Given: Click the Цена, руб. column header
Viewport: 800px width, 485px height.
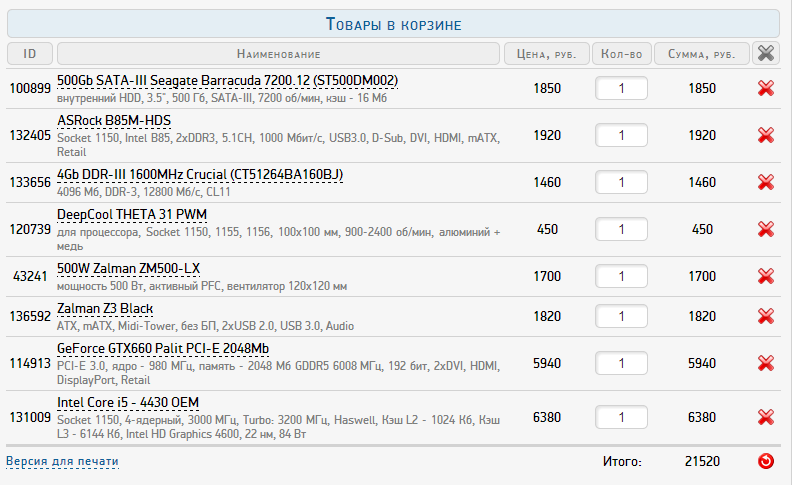Looking at the screenshot, I should (546, 54).
